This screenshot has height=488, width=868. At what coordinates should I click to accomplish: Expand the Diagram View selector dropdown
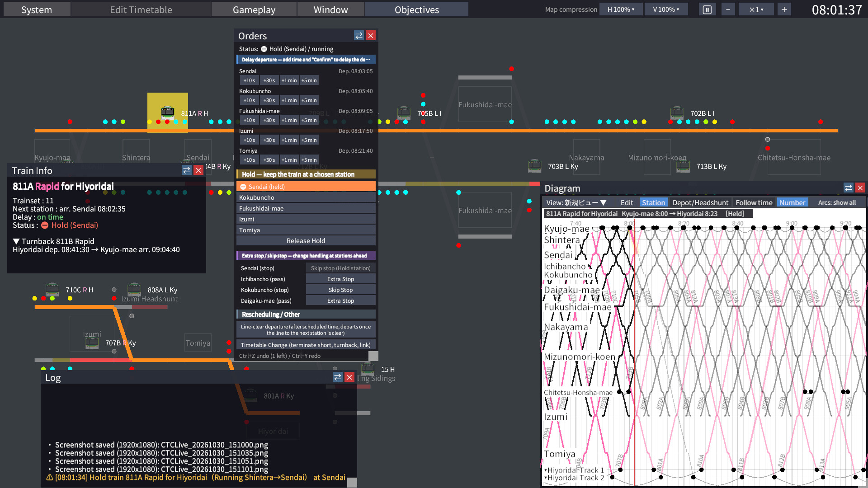click(576, 202)
